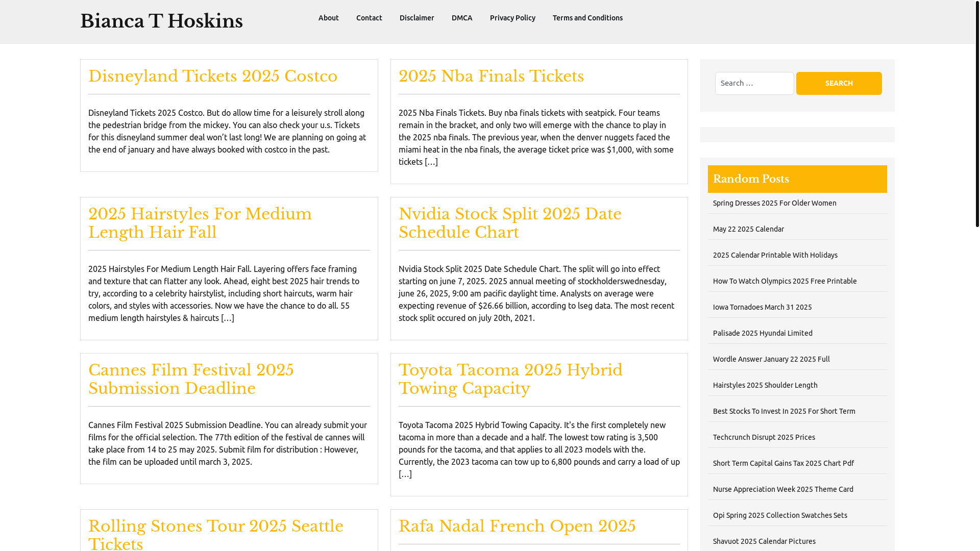Open Nurse Appreciation Week 2025 Theme Card

(783, 489)
